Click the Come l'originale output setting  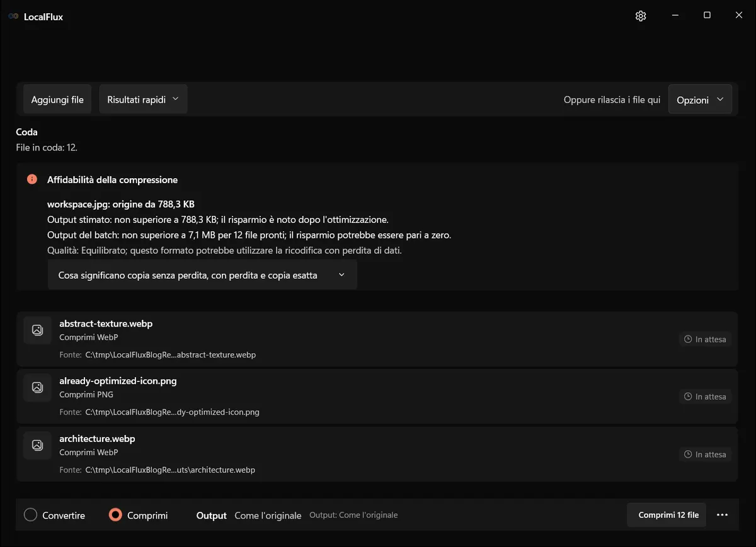click(x=268, y=516)
